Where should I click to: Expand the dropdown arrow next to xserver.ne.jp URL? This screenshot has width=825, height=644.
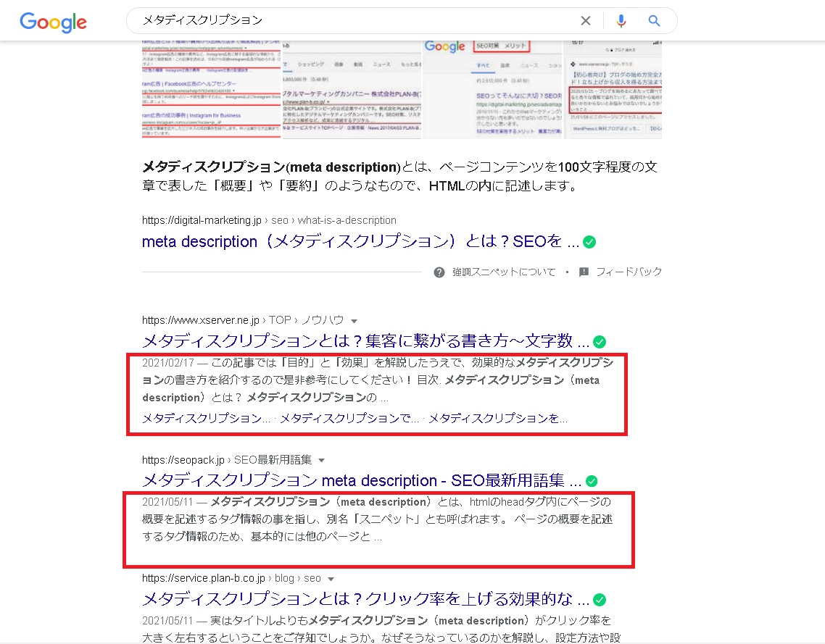(x=354, y=321)
